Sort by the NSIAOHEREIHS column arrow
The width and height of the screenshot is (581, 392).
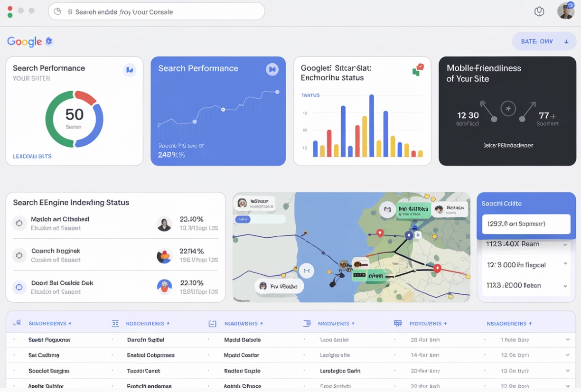pos(530,324)
